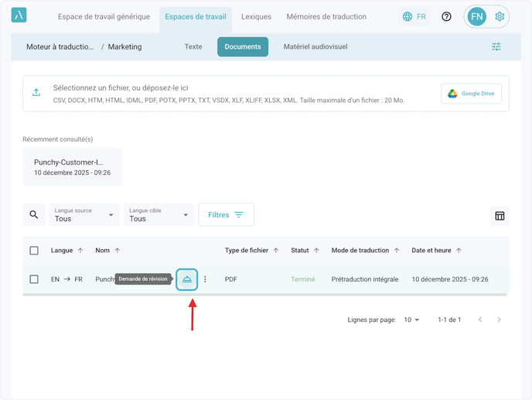Open the Filtres button
This screenshot has width=532, height=400.
(x=226, y=215)
